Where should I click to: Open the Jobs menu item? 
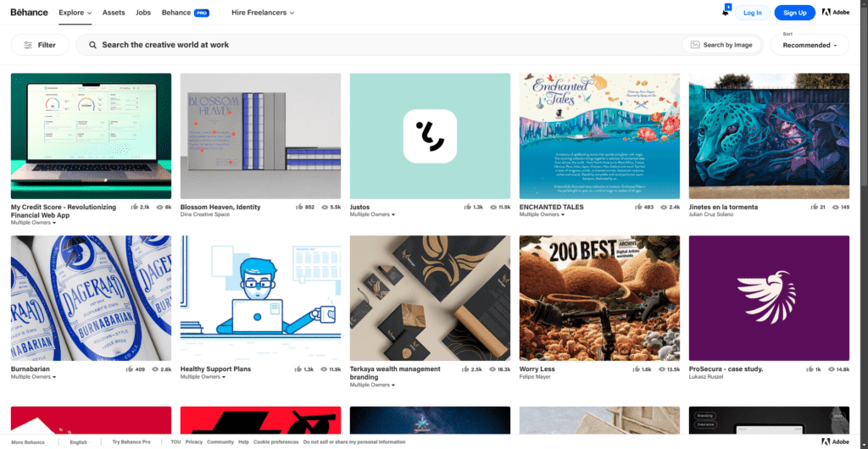coord(143,13)
